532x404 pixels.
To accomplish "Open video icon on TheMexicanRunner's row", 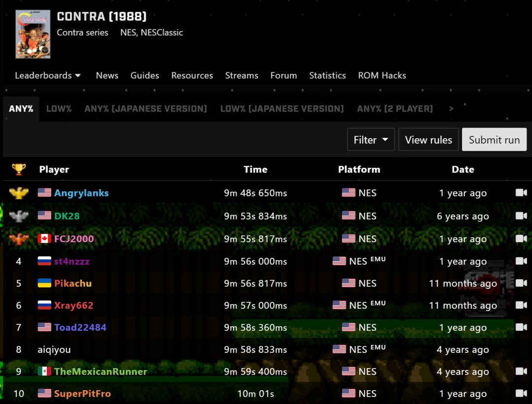I will [x=521, y=372].
